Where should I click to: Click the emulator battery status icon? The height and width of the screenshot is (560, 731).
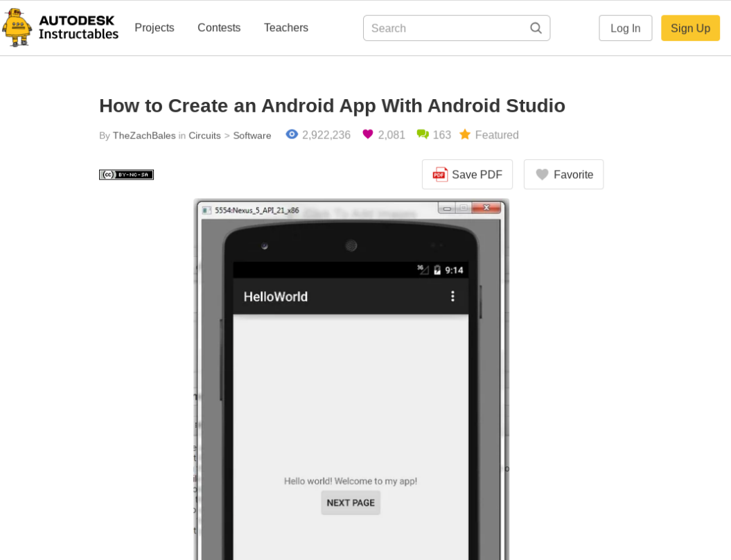437,270
